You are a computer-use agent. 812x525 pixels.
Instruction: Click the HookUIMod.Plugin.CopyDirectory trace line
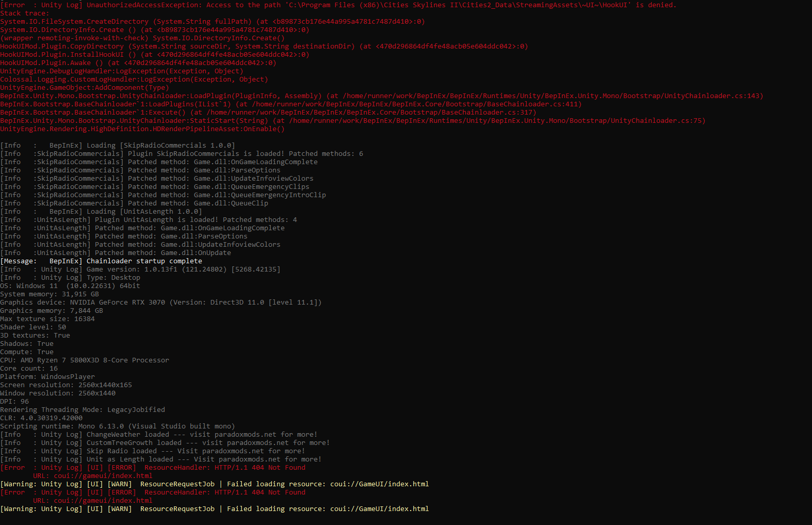[264, 46]
